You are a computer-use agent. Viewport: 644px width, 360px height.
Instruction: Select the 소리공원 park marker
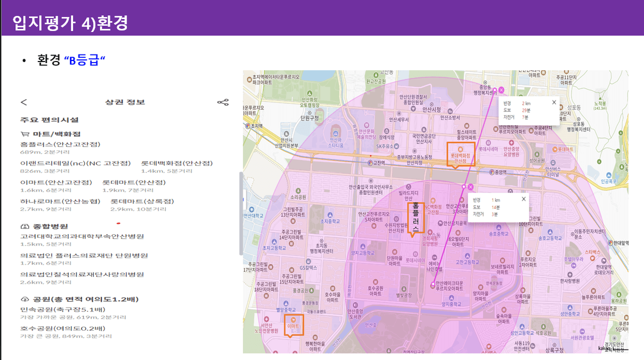[x=298, y=191]
